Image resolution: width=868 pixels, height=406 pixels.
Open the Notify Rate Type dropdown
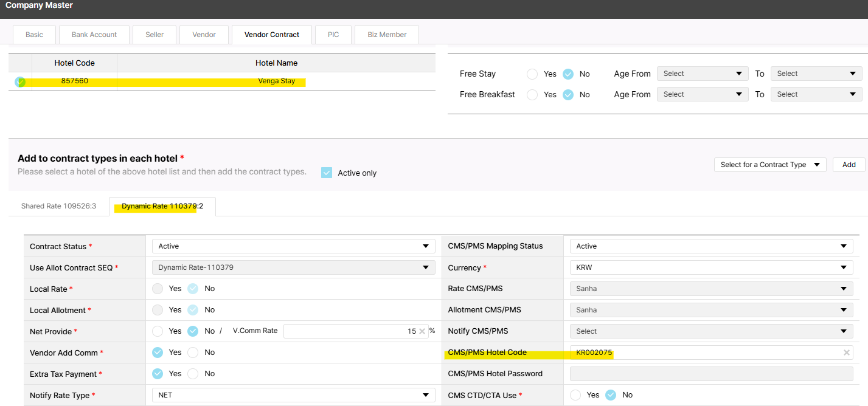coord(293,395)
